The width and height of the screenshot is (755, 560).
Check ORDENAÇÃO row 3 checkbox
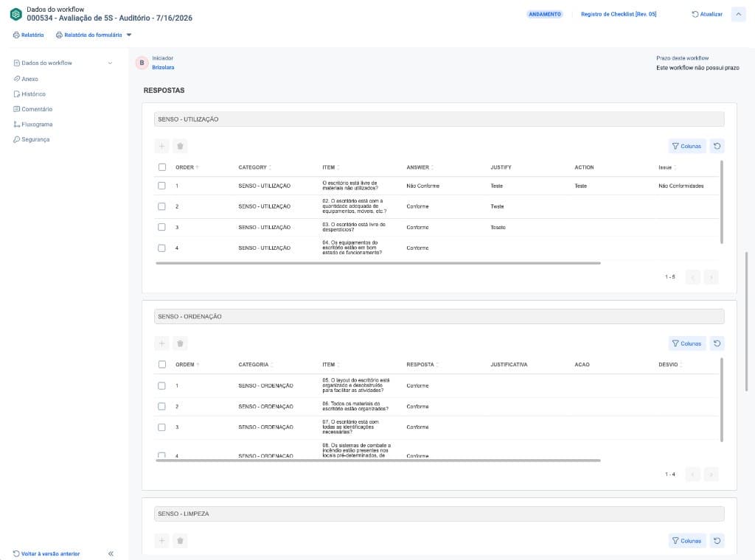tap(161, 427)
